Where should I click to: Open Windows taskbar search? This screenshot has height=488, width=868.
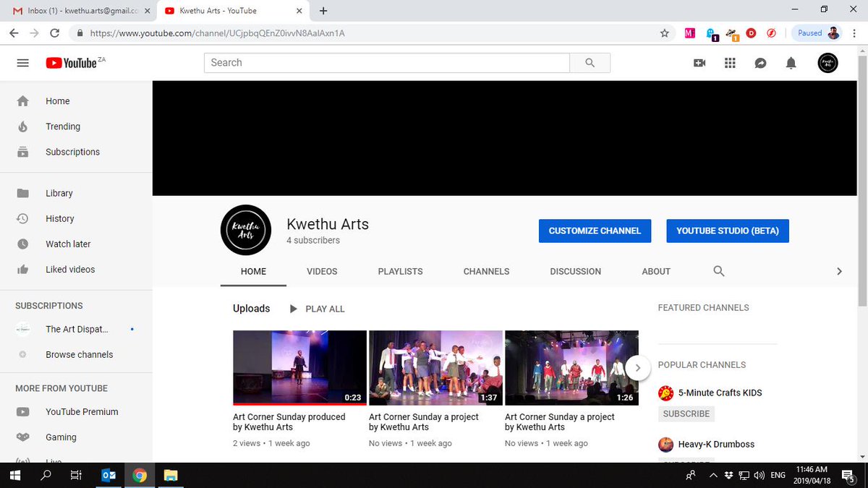tap(46, 475)
